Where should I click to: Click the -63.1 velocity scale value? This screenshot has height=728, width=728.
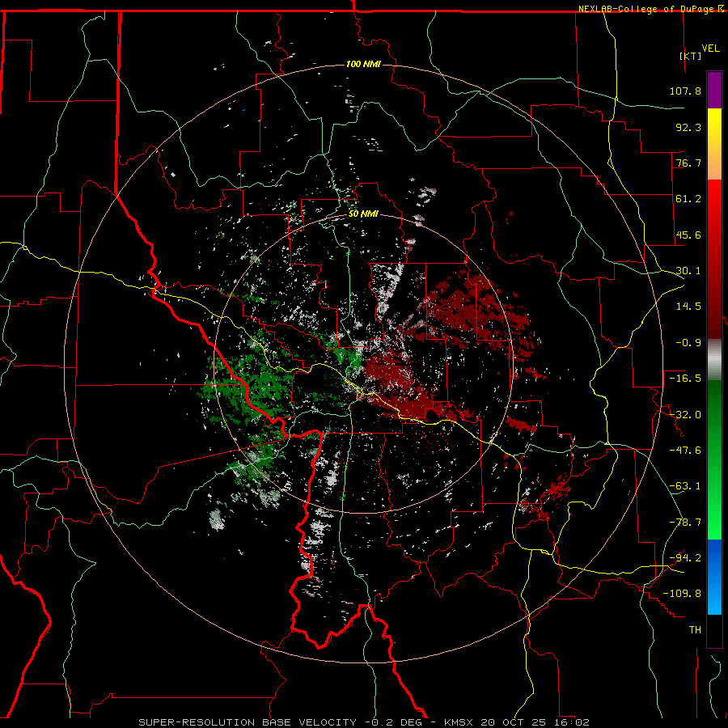pyautogui.click(x=685, y=486)
